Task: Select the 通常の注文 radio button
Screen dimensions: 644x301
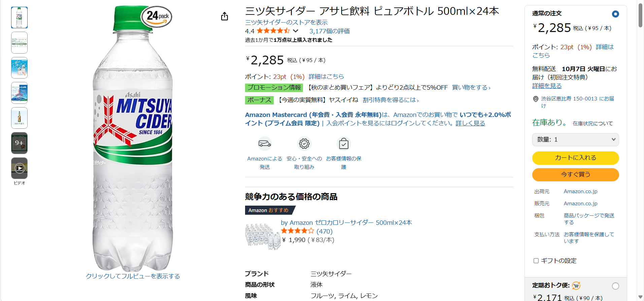Action: coord(615,14)
